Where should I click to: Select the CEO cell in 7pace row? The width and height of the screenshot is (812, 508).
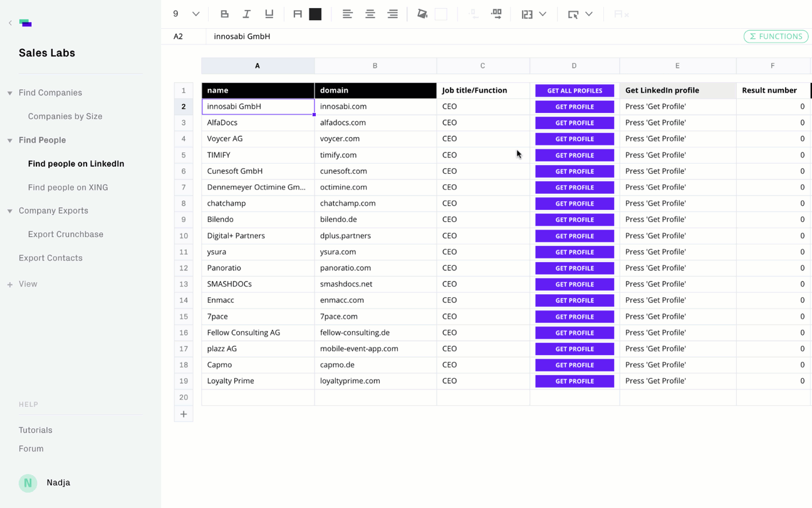pos(483,317)
